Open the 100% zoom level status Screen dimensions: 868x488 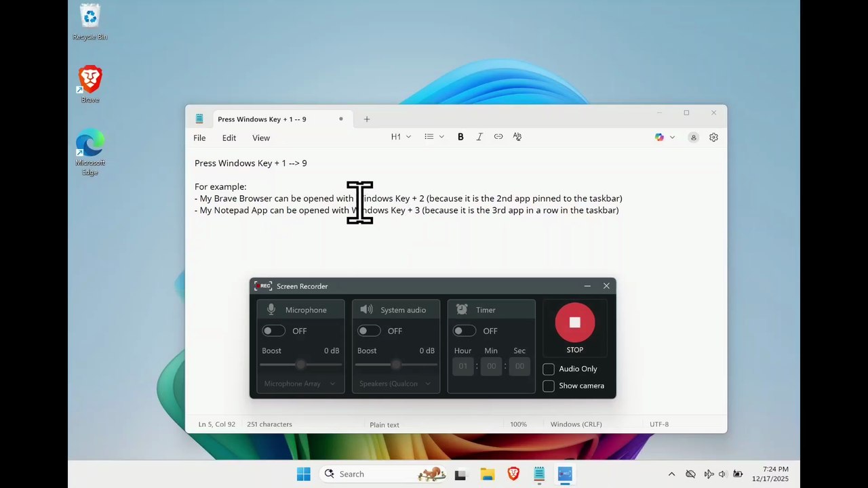tap(518, 424)
